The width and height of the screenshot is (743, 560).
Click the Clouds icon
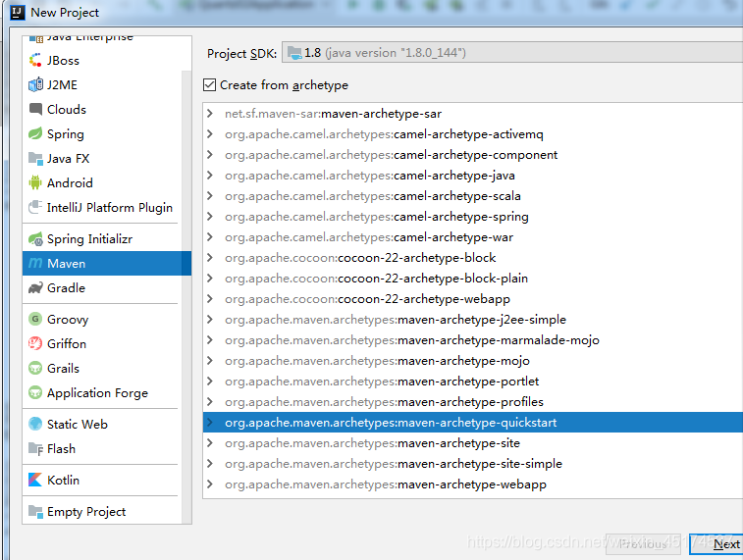(x=35, y=109)
